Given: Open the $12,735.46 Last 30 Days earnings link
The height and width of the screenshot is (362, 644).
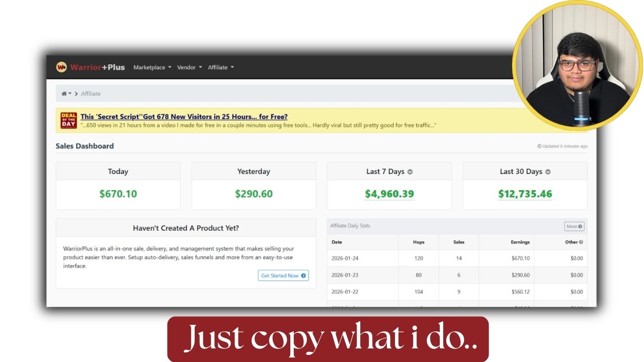Looking at the screenshot, I should pos(525,194).
